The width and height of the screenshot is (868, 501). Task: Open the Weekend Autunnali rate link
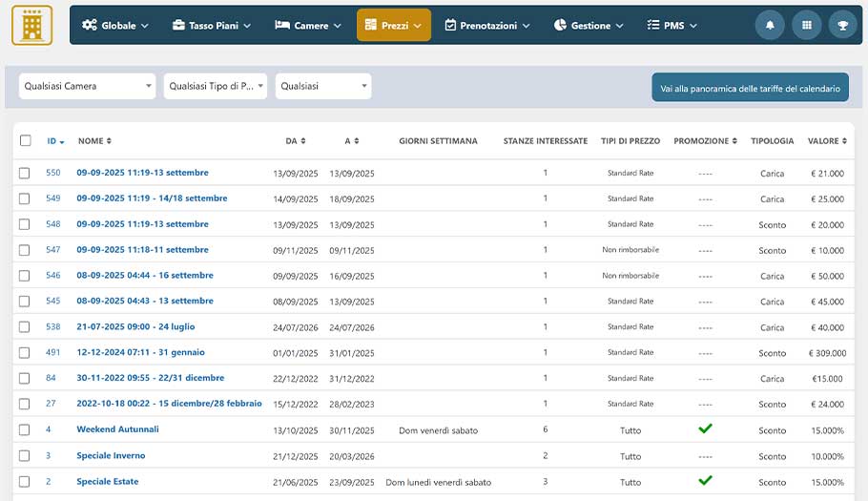click(x=117, y=429)
